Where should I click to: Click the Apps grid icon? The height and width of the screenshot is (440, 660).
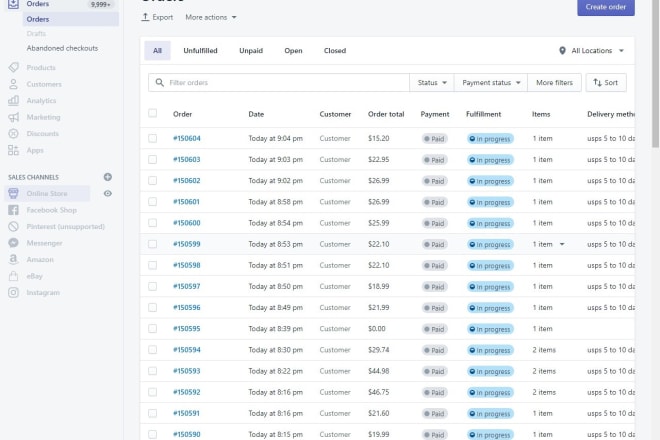[x=13, y=150]
